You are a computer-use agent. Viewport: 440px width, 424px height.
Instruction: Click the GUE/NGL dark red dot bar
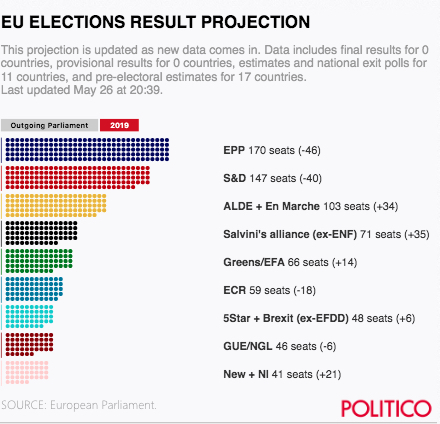pyautogui.click(x=29, y=345)
